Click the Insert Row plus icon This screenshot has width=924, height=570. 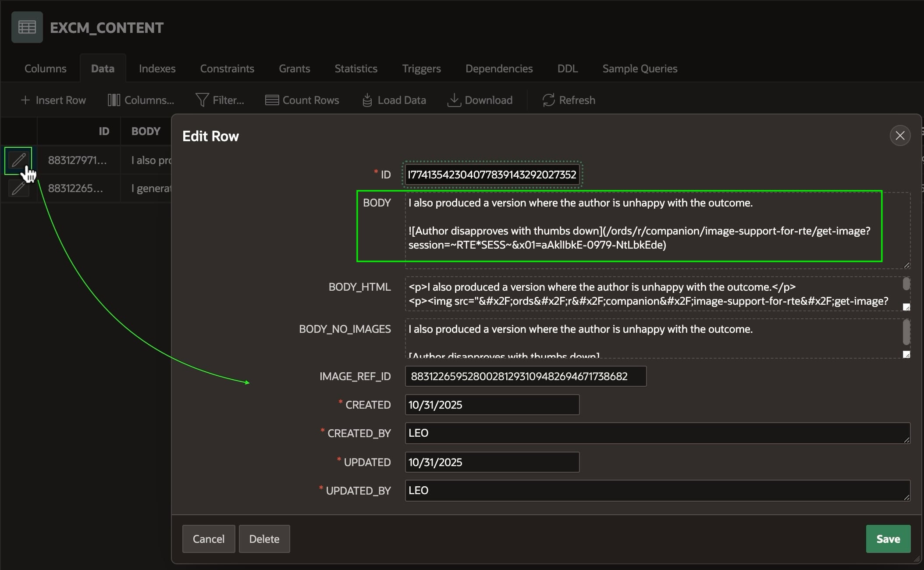[25, 100]
